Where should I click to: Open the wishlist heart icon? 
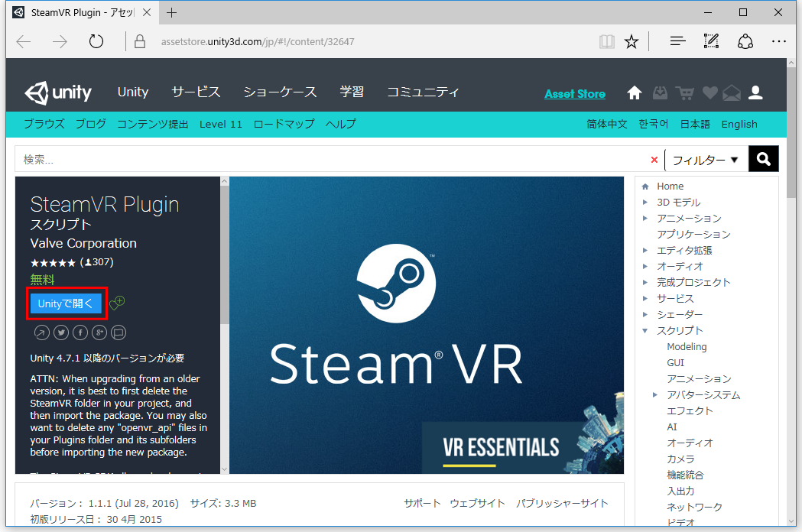(710, 92)
